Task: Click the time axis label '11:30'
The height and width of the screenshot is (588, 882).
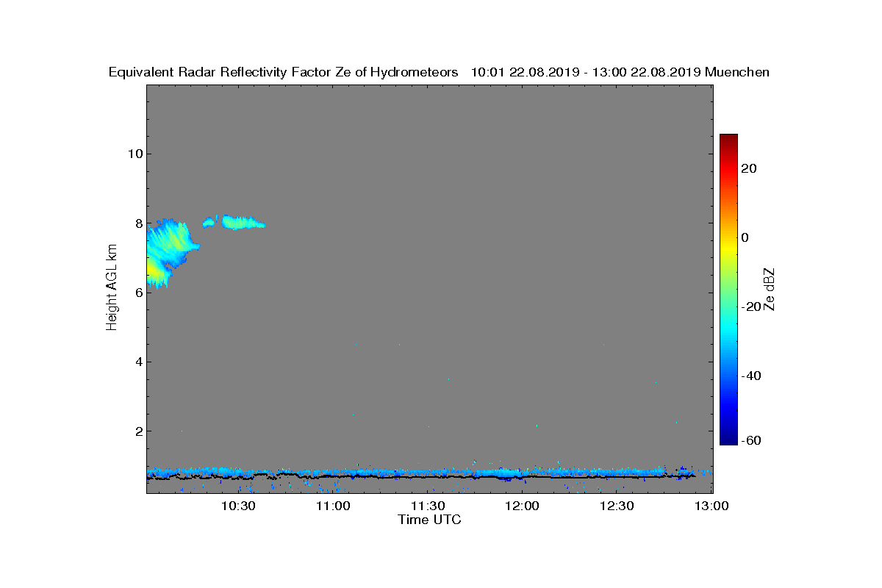Action: click(x=428, y=506)
